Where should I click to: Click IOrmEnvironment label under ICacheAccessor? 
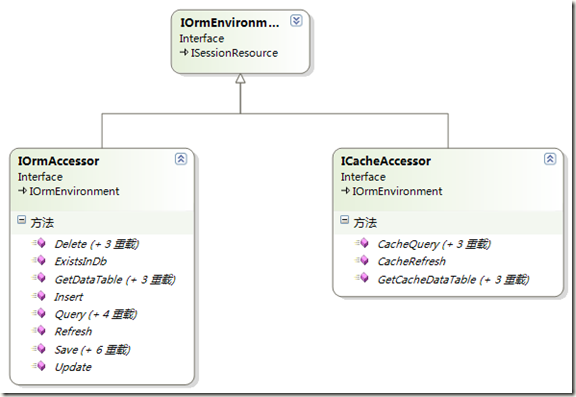[x=397, y=191]
